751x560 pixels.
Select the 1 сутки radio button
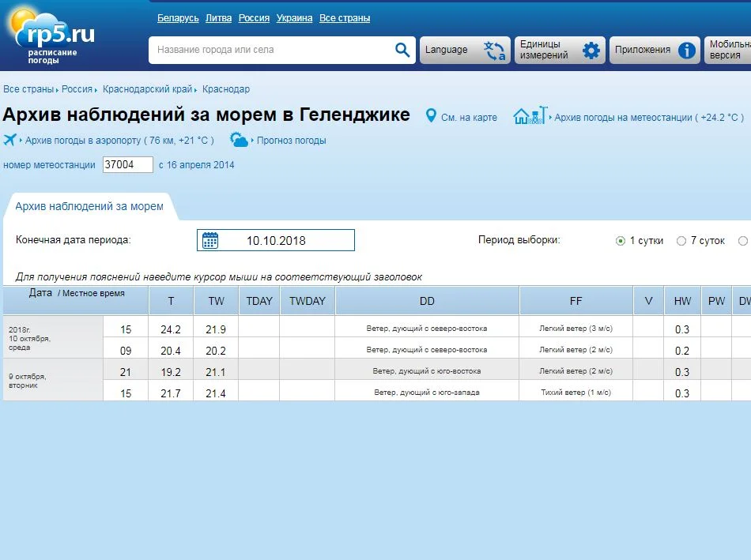point(621,241)
